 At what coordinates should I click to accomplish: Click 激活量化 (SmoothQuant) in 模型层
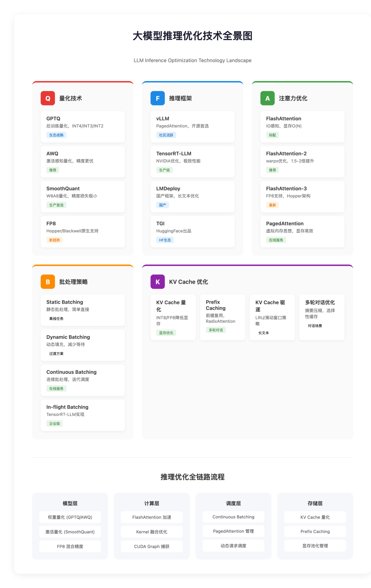[70, 532]
